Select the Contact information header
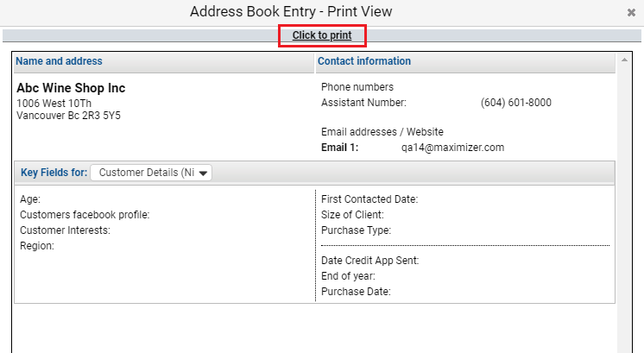Viewport: 644px width, 353px height. coord(364,61)
